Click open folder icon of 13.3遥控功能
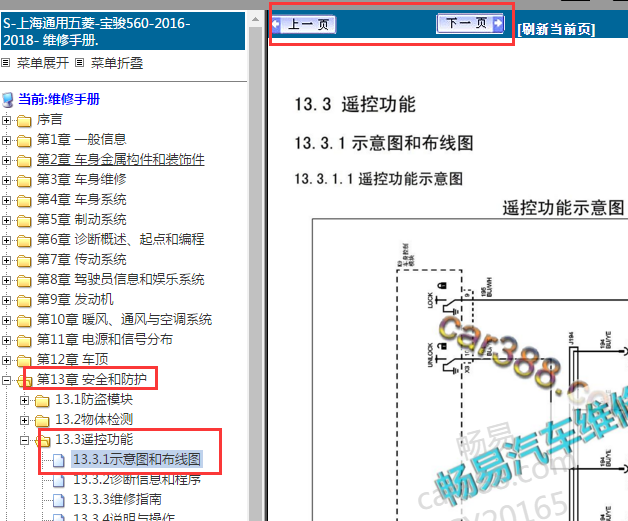The height and width of the screenshot is (521, 628). (43, 441)
